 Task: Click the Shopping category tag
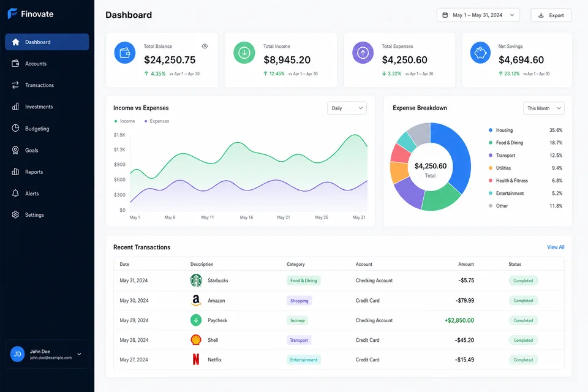pyautogui.click(x=299, y=301)
